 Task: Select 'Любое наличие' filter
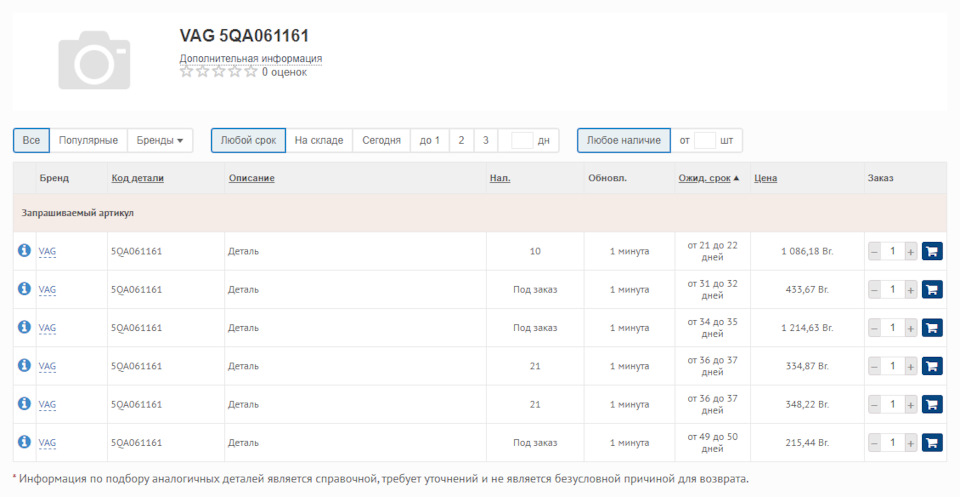click(624, 140)
